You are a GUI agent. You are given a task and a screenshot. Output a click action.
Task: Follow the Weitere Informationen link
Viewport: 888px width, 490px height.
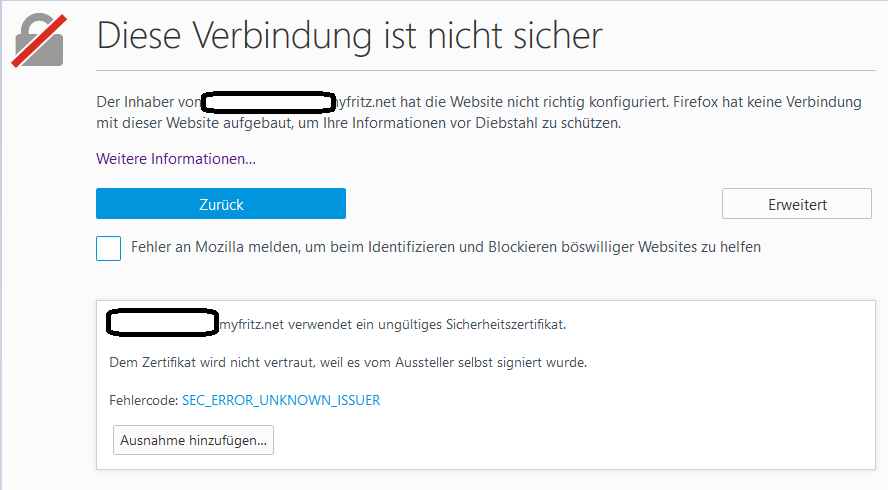176,159
